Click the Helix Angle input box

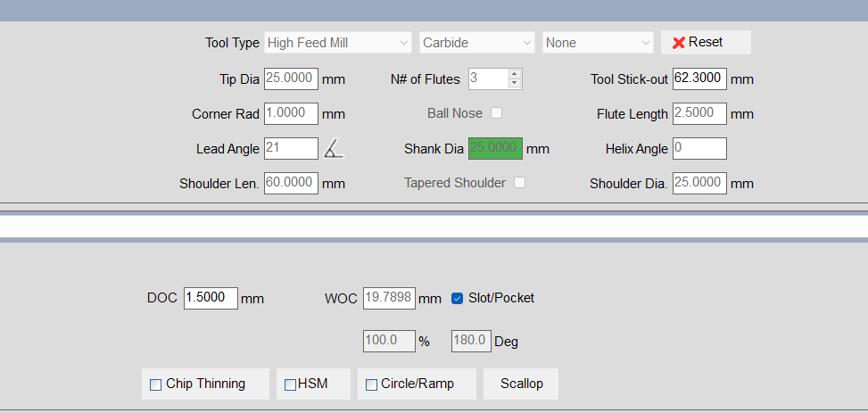coord(699,149)
